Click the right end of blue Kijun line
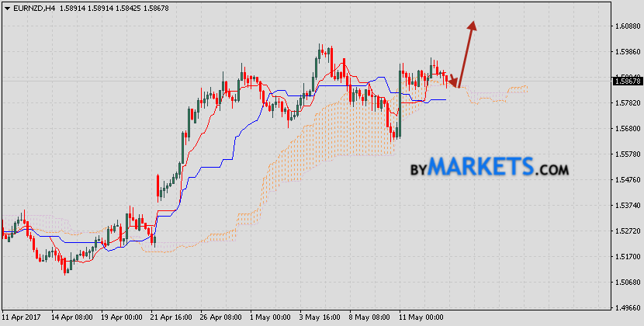The image size is (644, 326). [x=445, y=99]
